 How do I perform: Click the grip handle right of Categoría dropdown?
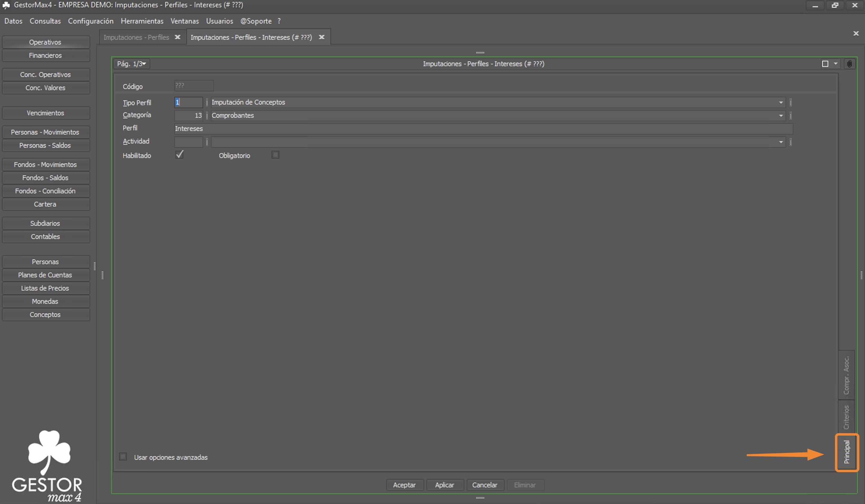click(x=791, y=116)
